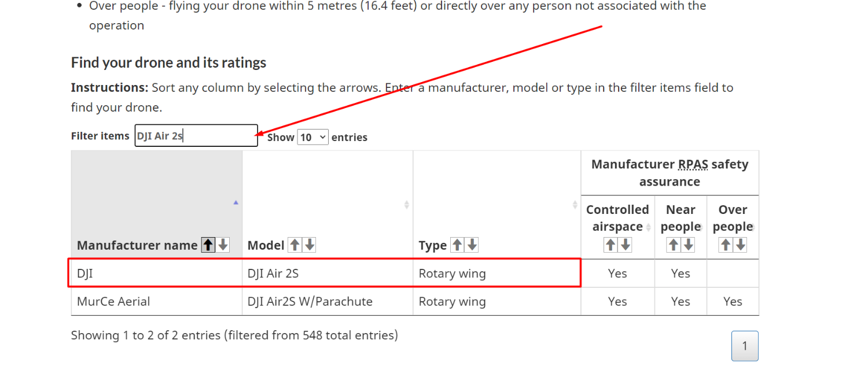Open the Show entries dropdown
The height and width of the screenshot is (366, 868).
[x=312, y=137]
